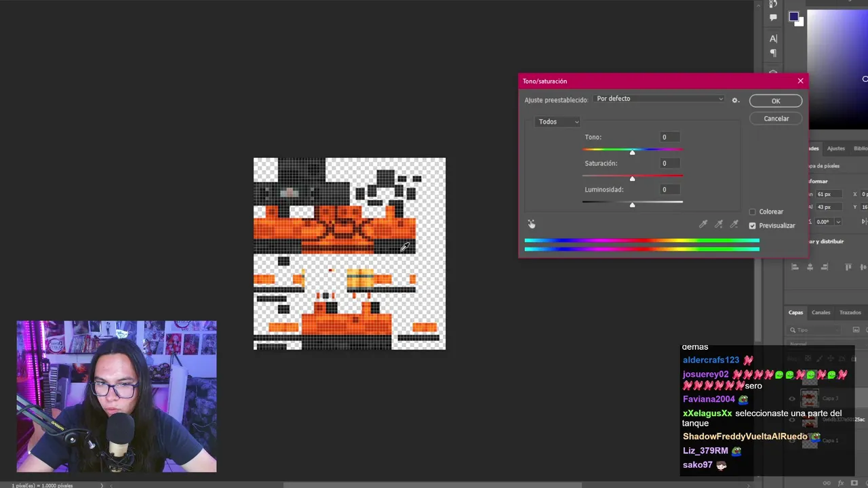Enable the Colorear checkbox
This screenshot has height=488, width=868.
pos(752,212)
